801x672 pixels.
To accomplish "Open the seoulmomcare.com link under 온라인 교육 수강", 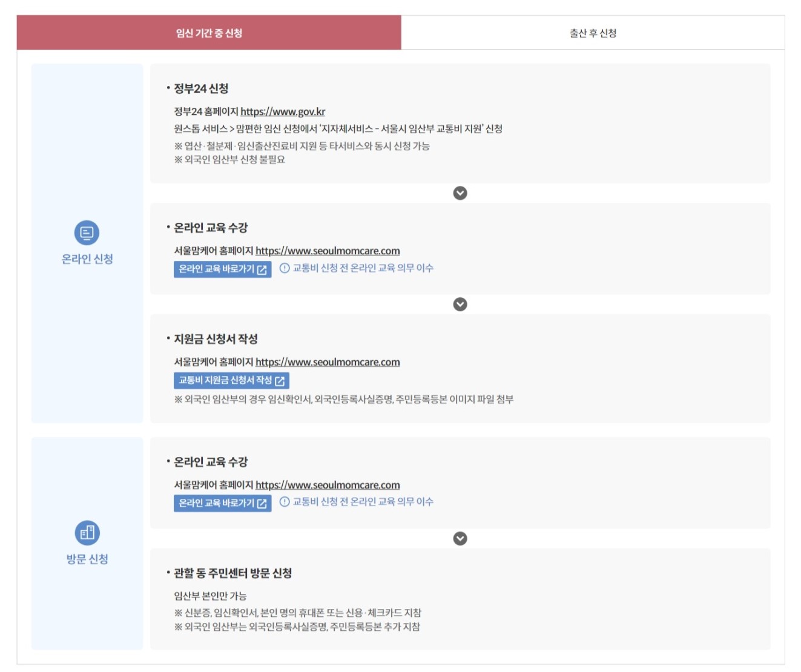I will pos(328,250).
